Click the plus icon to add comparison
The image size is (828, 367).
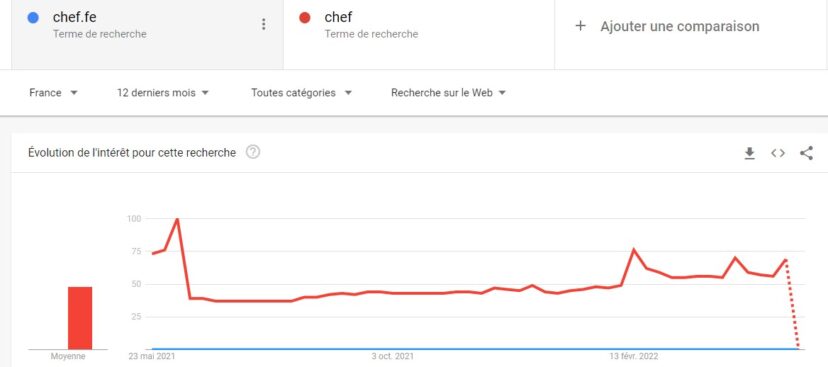coord(580,26)
